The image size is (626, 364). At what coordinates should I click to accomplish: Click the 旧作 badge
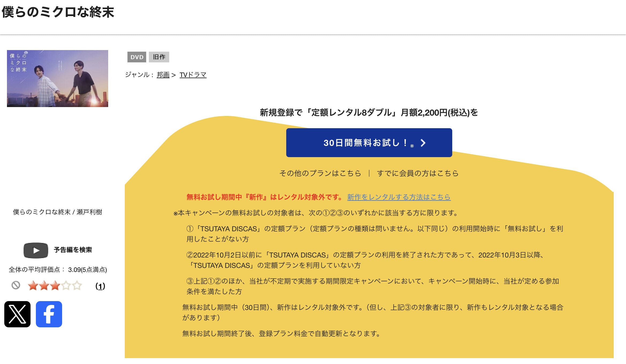159,57
